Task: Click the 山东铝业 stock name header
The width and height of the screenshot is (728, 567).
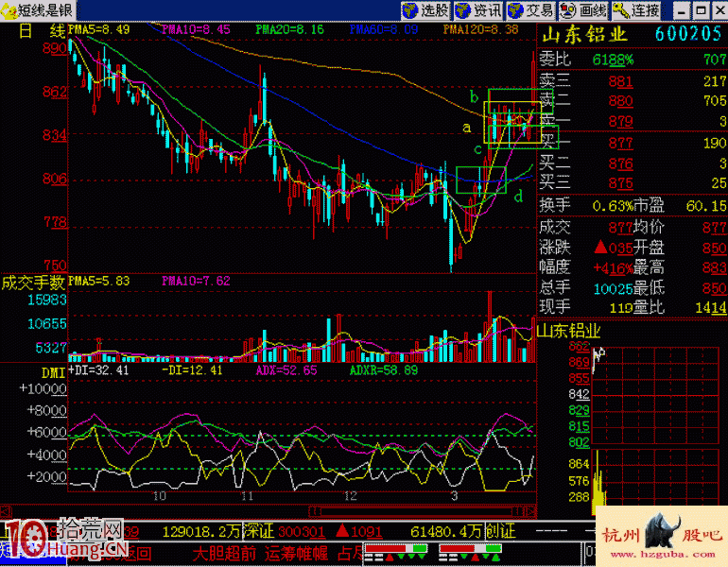Action: [x=585, y=35]
